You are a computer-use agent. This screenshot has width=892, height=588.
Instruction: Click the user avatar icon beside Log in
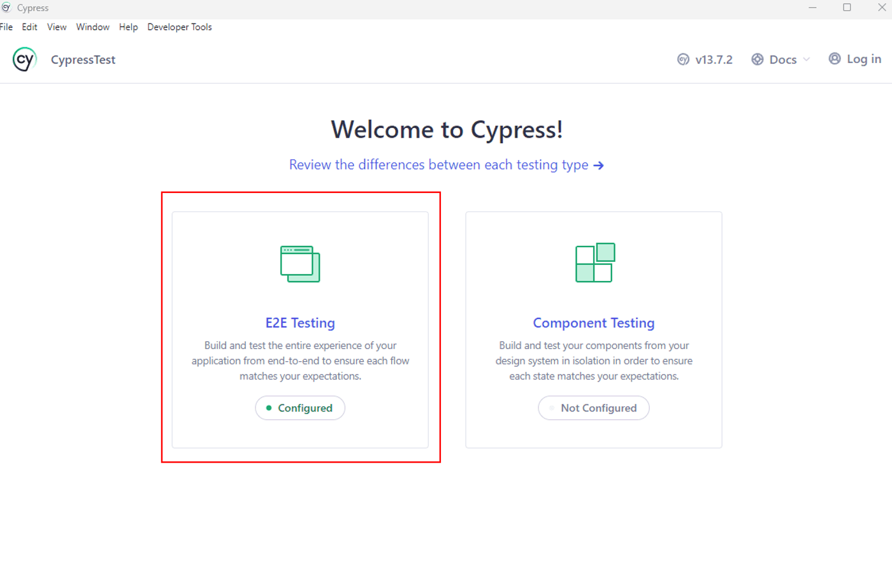tap(835, 59)
